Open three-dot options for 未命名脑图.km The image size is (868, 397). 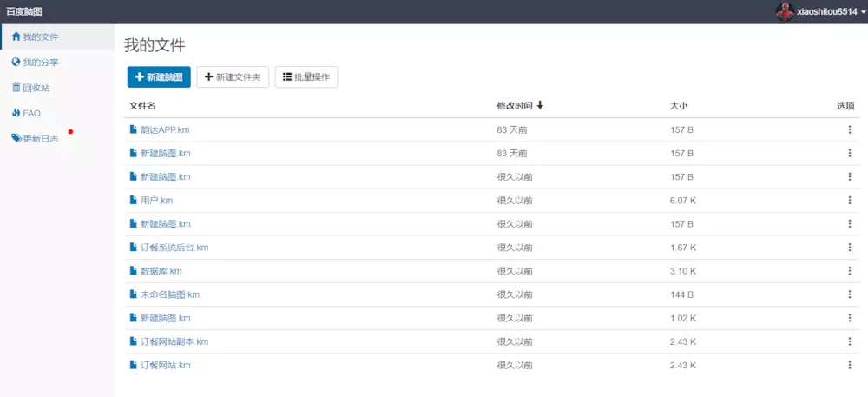click(850, 294)
